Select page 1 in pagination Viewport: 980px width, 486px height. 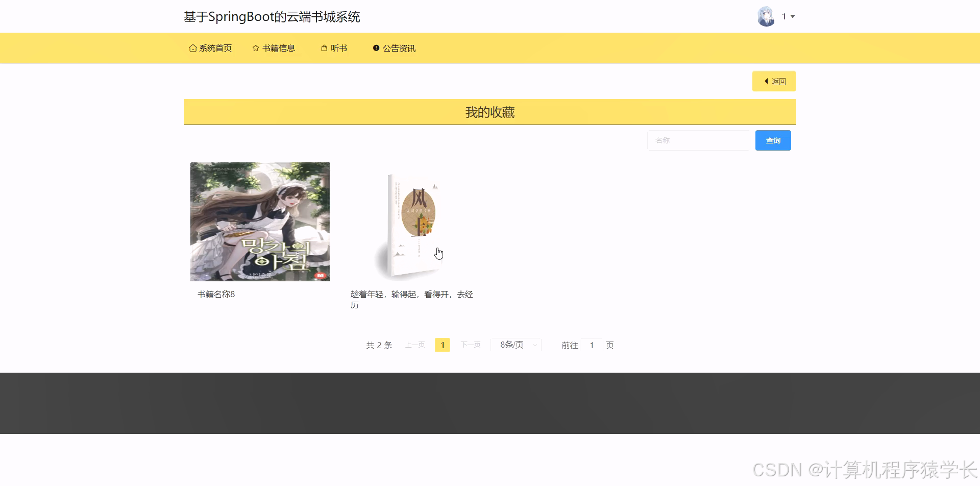point(442,345)
